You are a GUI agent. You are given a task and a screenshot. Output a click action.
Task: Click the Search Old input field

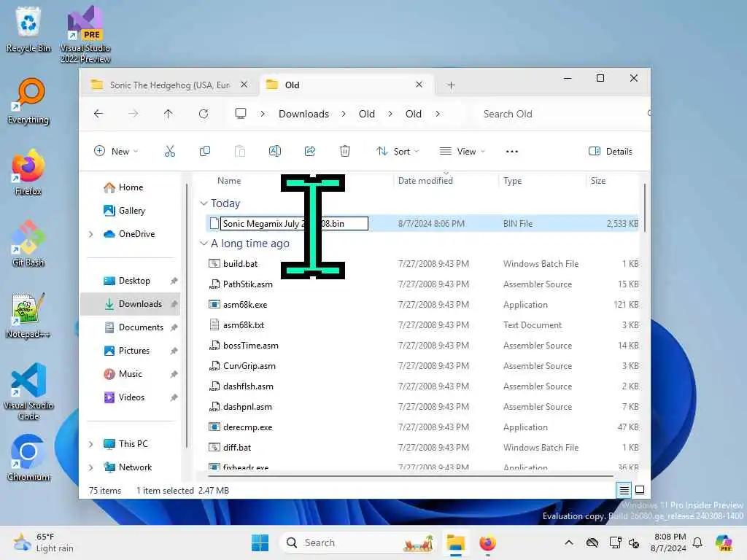tap(562, 114)
